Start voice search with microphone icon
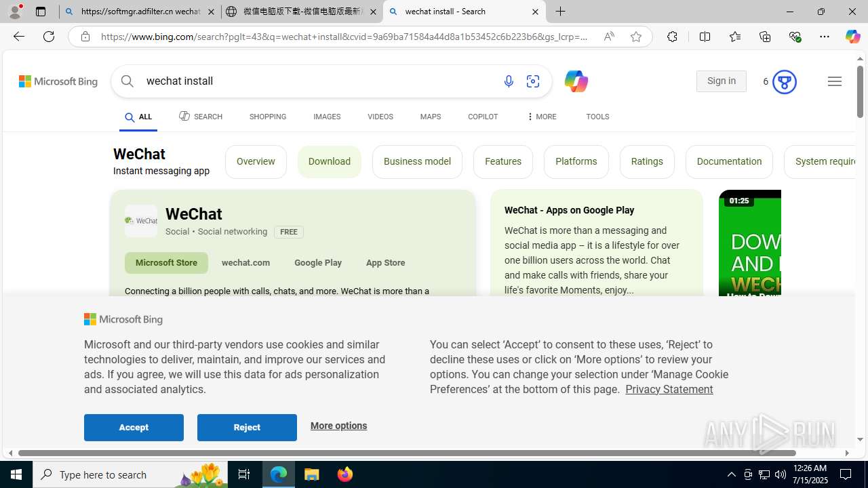This screenshot has height=488, width=868. click(x=509, y=81)
